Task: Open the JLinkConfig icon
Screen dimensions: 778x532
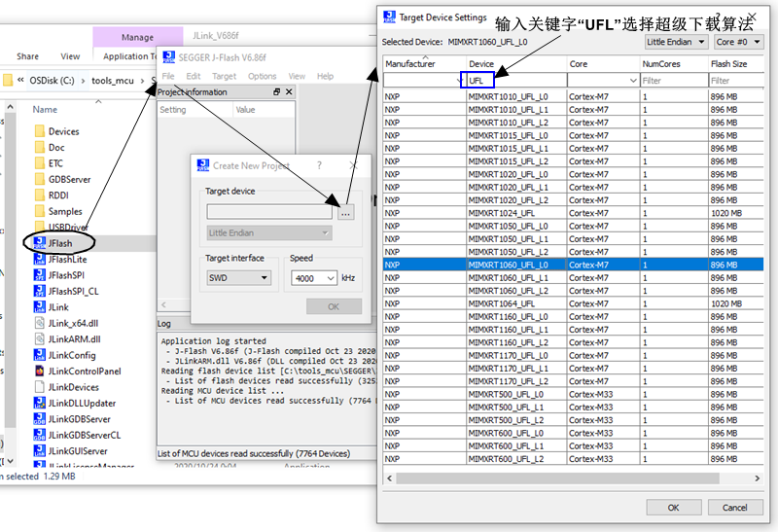Action: (x=39, y=355)
